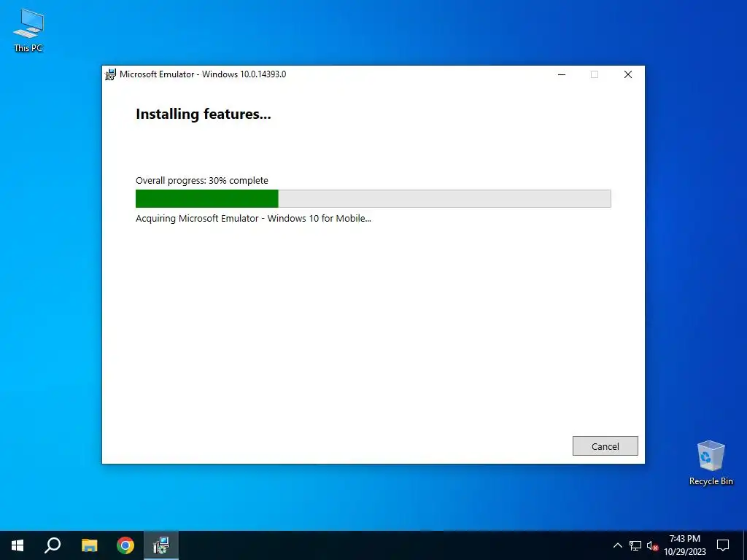The image size is (747, 560).
Task: Open the network status tray icon
Action: [635, 545]
